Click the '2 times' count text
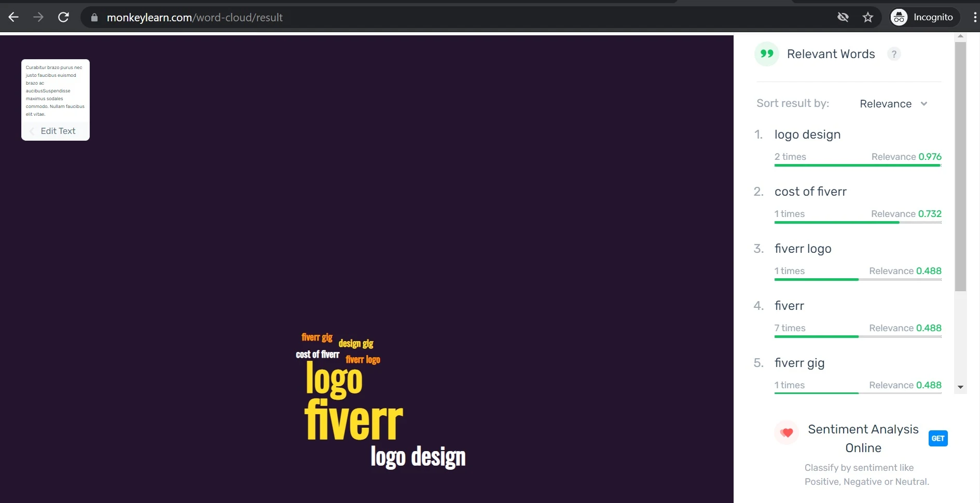Image resolution: width=980 pixels, height=503 pixels. point(790,157)
